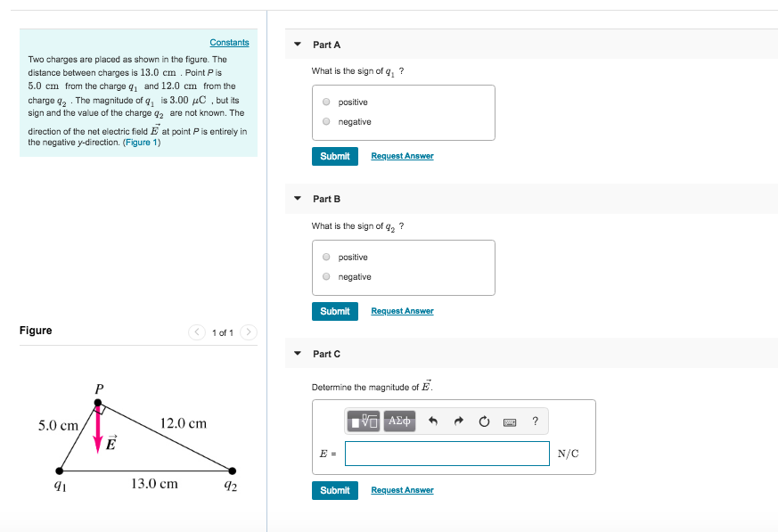Viewport: 778px width, 532px height.
Task: Request Answer for Part B
Action: (403, 311)
